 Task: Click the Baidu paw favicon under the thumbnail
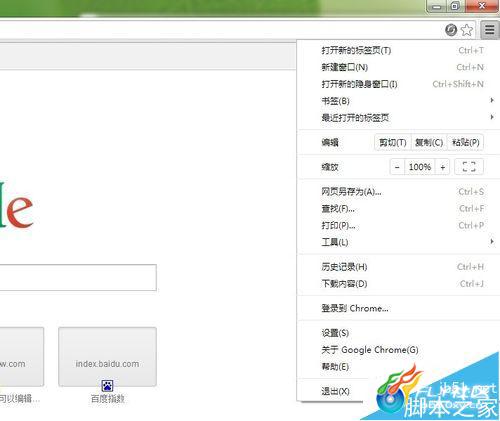click(x=107, y=386)
